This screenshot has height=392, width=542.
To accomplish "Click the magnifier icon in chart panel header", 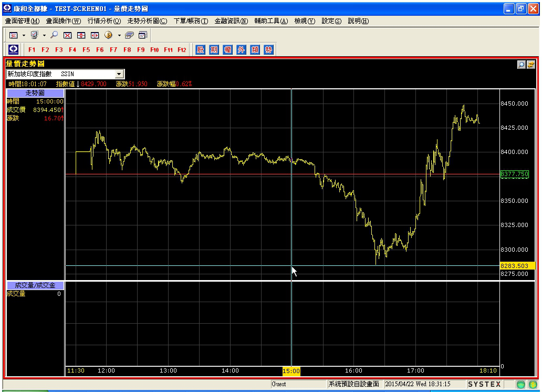I will point(522,64).
